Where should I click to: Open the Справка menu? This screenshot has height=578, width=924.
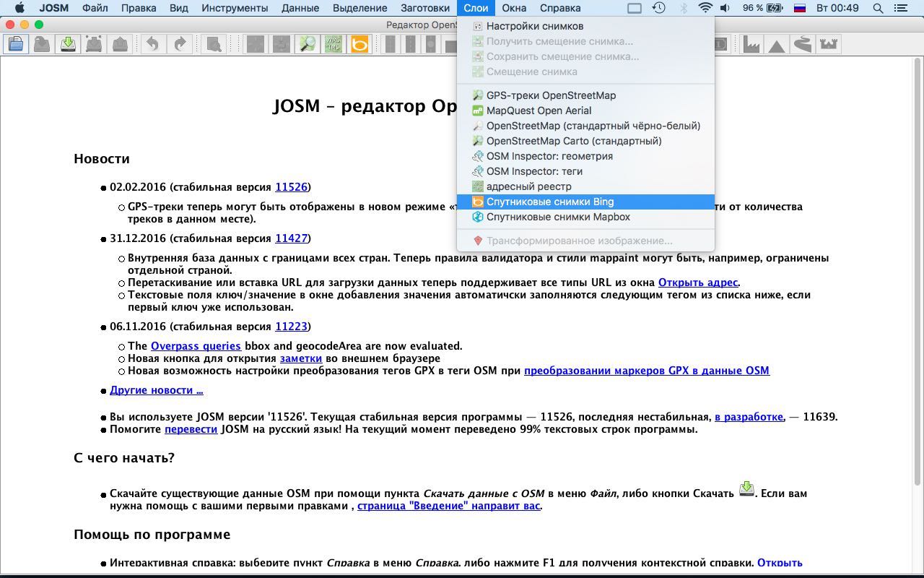click(x=560, y=8)
